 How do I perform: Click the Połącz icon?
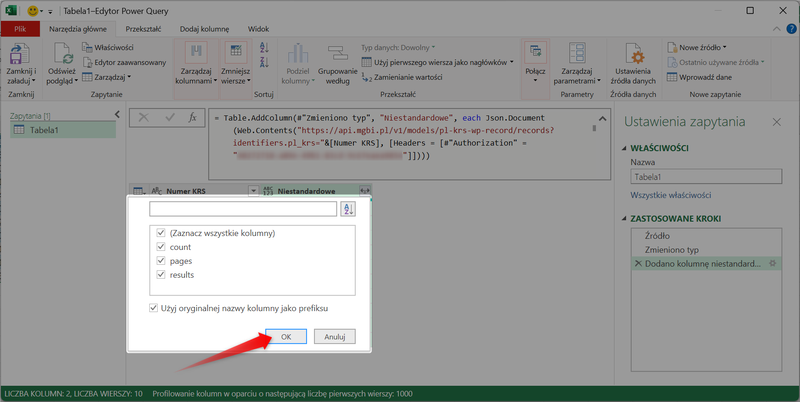click(535, 54)
